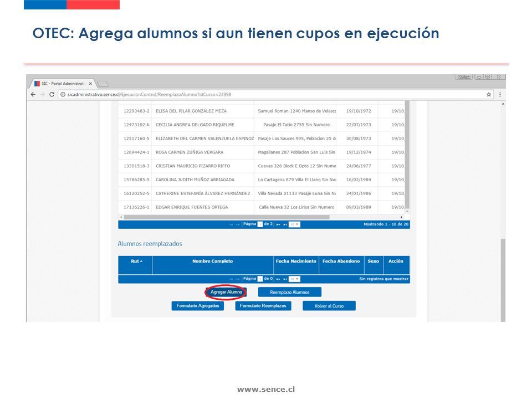Image resolution: width=532 pixels, height=399 pixels.
Task: Select row ELIZABETH DEL CARMEN VALENZUELA ESPINOZ
Action: [x=261, y=139]
